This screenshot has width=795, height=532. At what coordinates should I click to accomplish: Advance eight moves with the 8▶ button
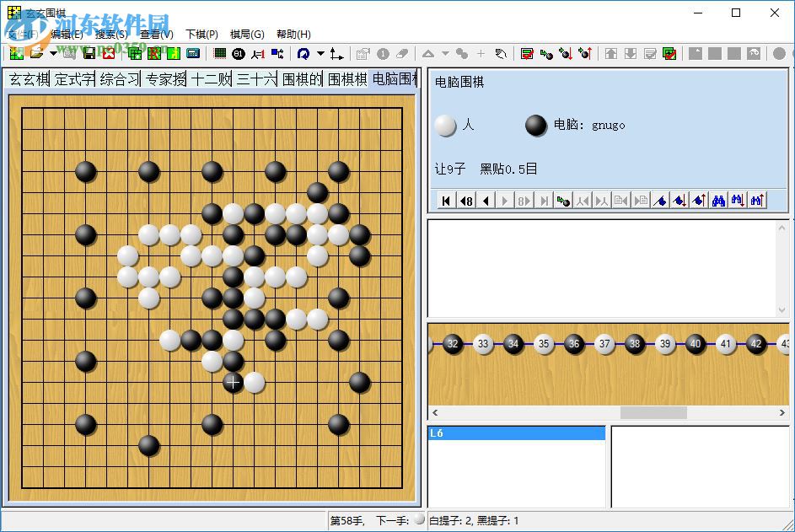tap(523, 200)
